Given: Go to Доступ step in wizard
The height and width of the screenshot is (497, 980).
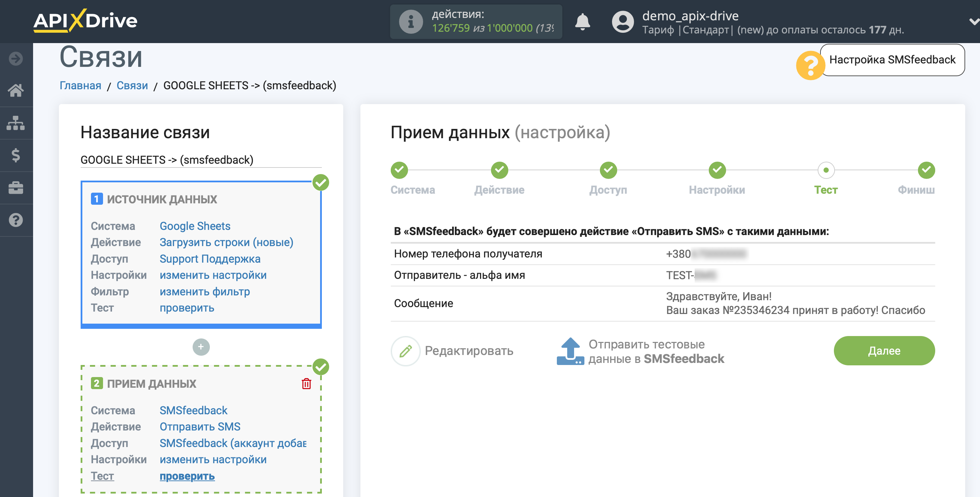Looking at the screenshot, I should [x=608, y=170].
